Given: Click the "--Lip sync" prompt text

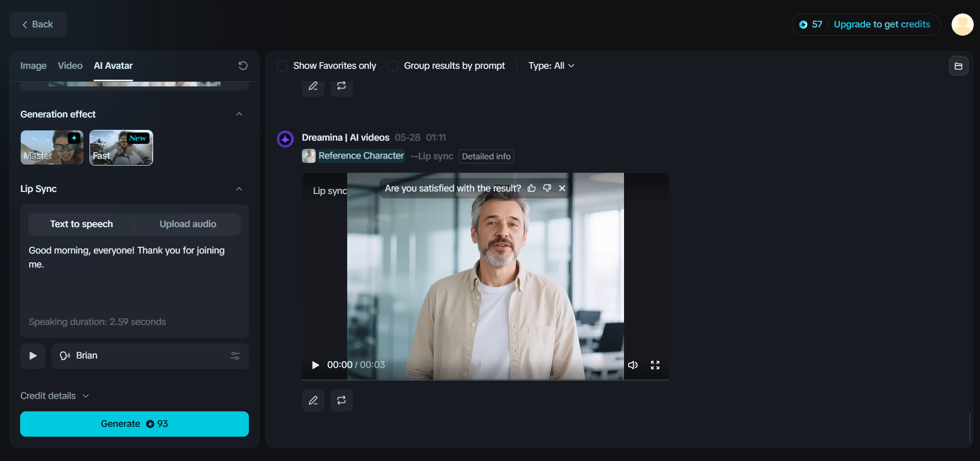Looking at the screenshot, I should click(x=432, y=156).
